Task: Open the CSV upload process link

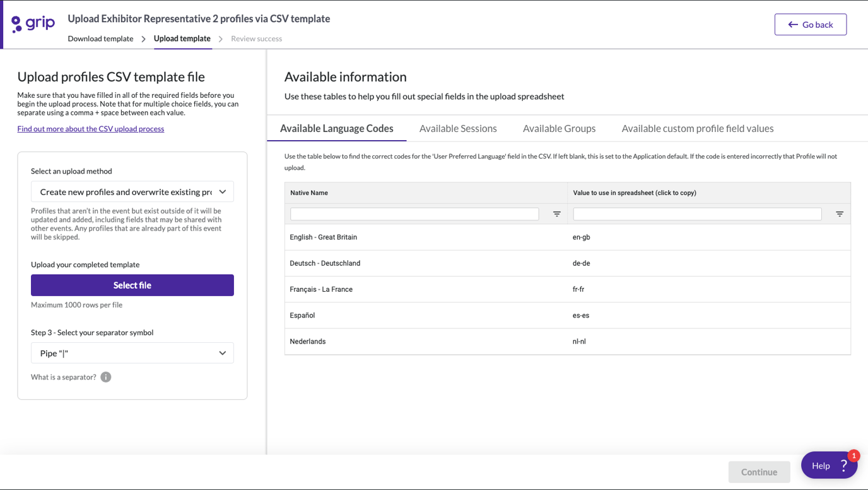Action: [x=90, y=128]
